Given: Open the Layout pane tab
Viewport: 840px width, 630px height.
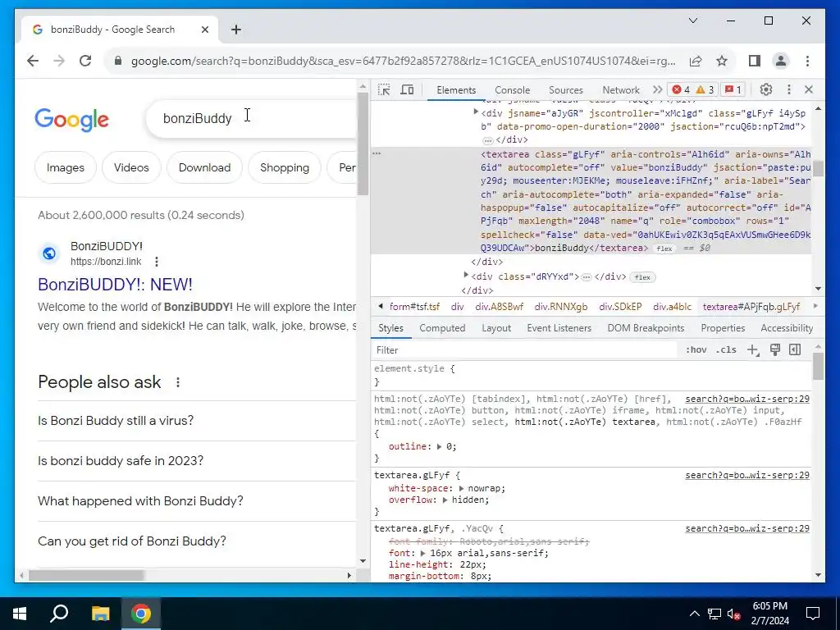Looking at the screenshot, I should 496,328.
